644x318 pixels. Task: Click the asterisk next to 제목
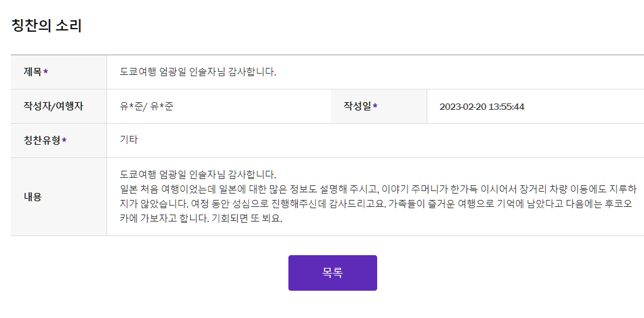[x=46, y=72]
